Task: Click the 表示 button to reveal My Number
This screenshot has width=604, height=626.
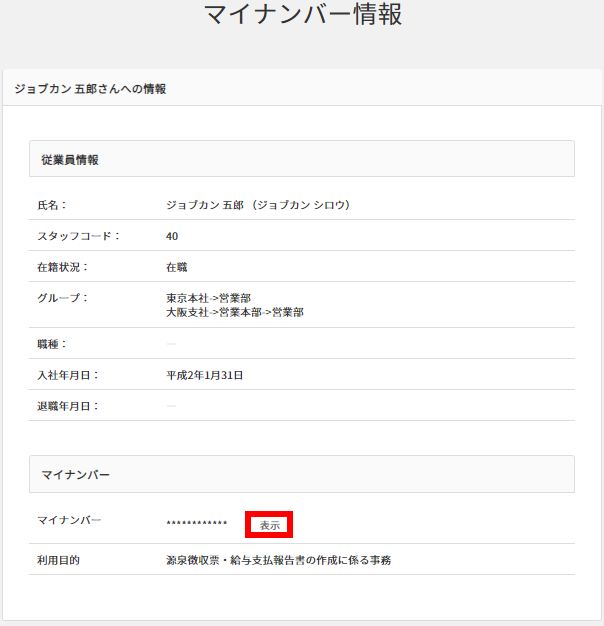Action: click(269, 524)
